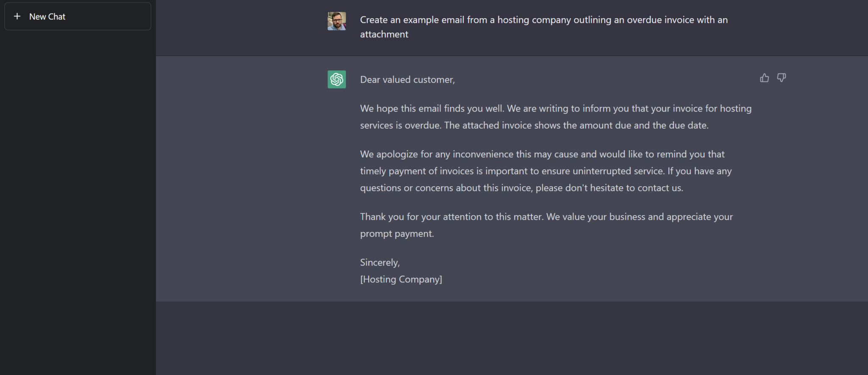Click the green ChatGPT logo icon

(337, 79)
